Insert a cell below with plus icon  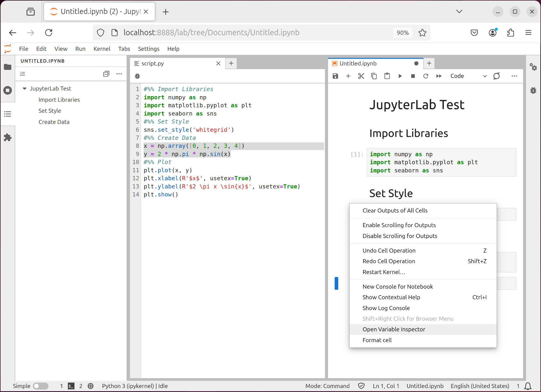(348, 76)
